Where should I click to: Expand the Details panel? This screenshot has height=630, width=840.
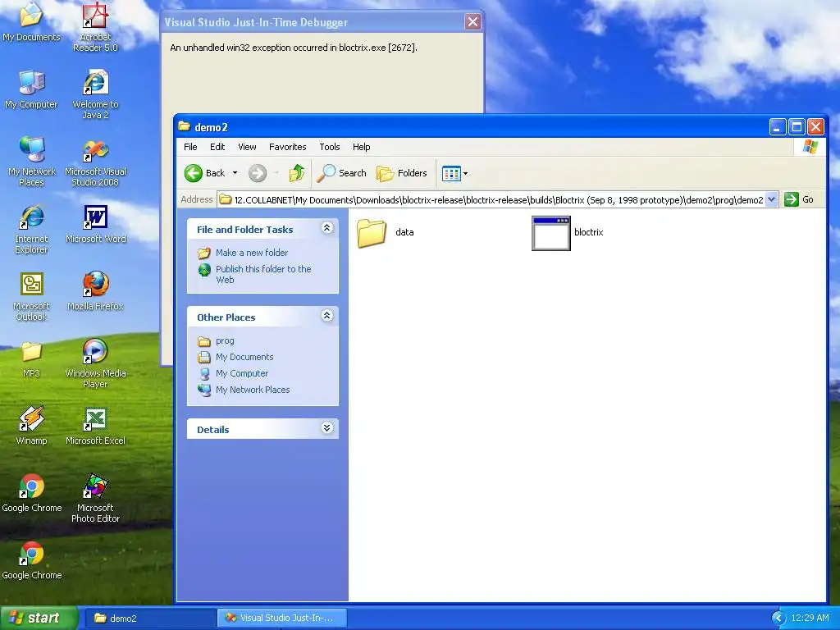[326, 428]
